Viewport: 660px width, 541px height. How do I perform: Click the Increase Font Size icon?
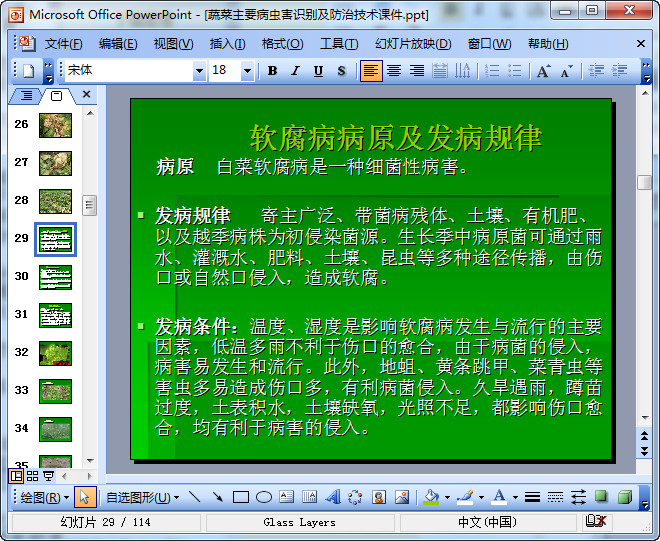pos(543,71)
